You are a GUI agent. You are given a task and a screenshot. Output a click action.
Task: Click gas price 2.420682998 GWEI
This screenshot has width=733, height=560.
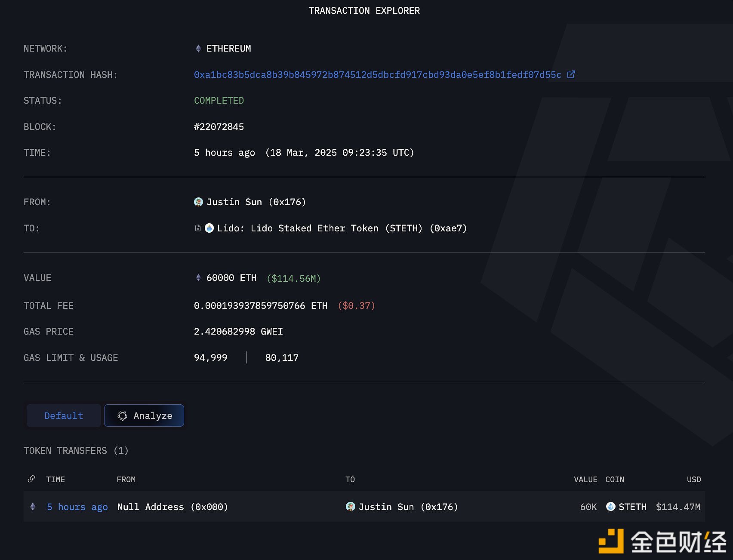pyautogui.click(x=238, y=332)
